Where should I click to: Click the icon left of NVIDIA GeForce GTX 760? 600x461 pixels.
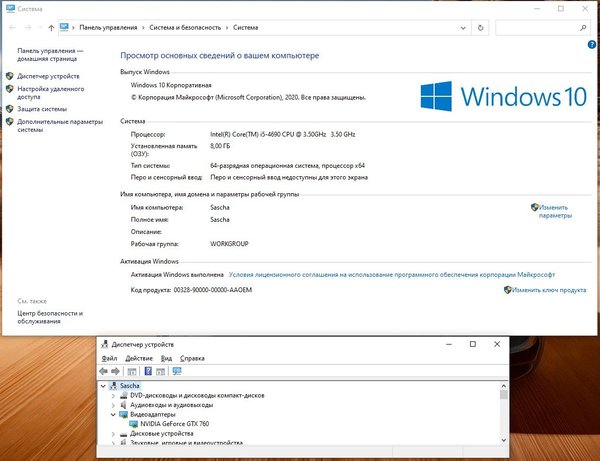pos(133,424)
